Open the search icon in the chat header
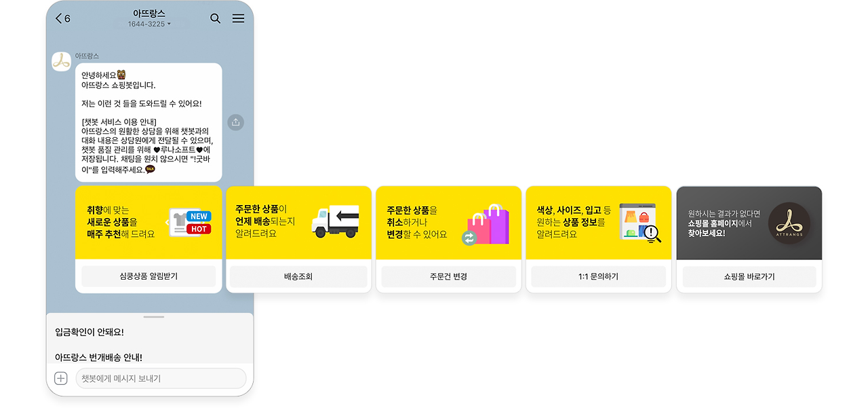868x408 pixels. click(216, 18)
